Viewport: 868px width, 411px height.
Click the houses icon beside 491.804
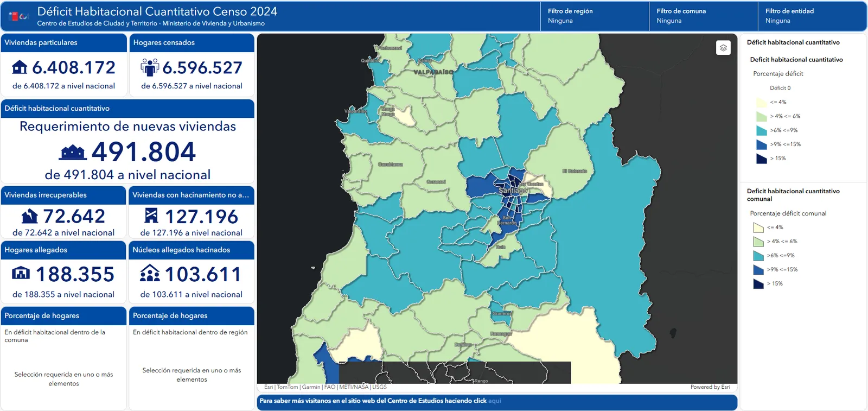click(x=73, y=153)
